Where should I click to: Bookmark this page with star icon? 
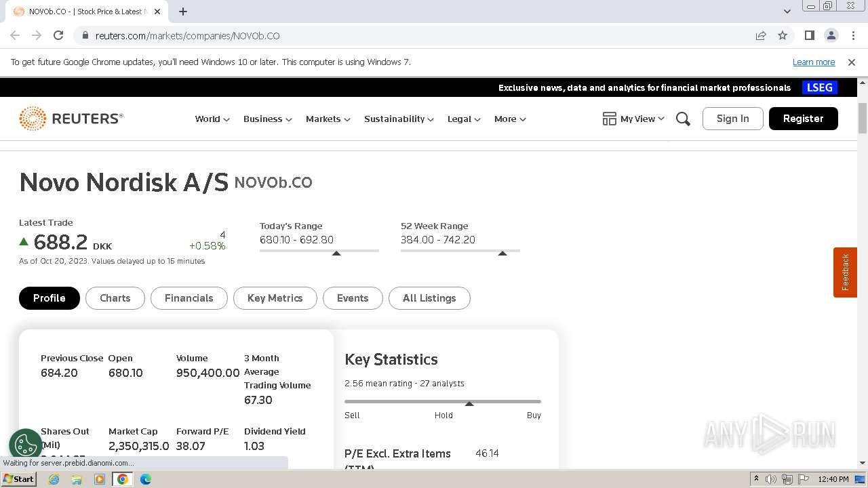click(x=783, y=35)
